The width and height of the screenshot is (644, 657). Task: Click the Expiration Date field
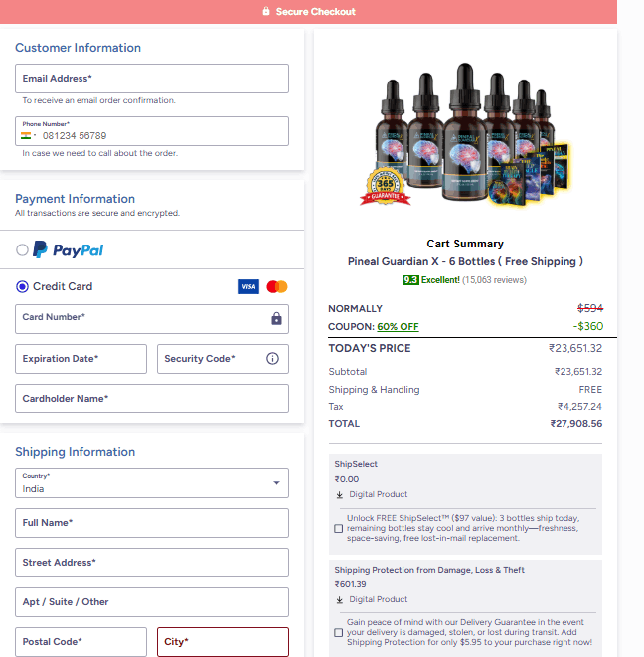point(80,359)
